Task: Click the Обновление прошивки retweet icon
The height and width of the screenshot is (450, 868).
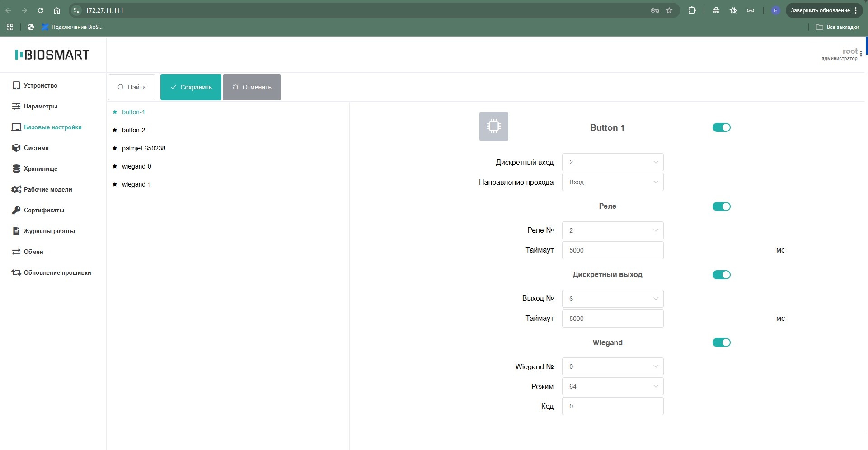Action: coord(16,272)
